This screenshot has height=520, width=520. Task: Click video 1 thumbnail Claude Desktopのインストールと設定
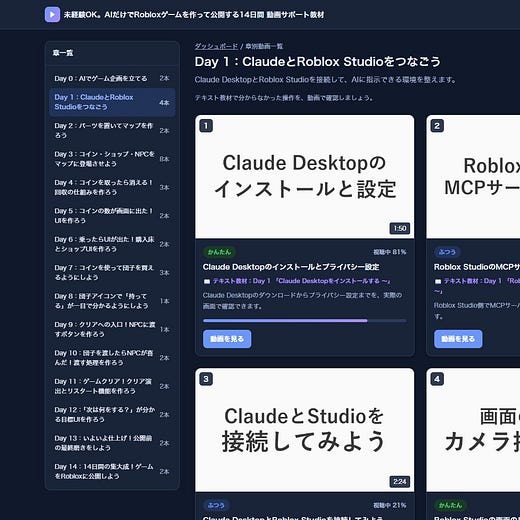point(305,177)
